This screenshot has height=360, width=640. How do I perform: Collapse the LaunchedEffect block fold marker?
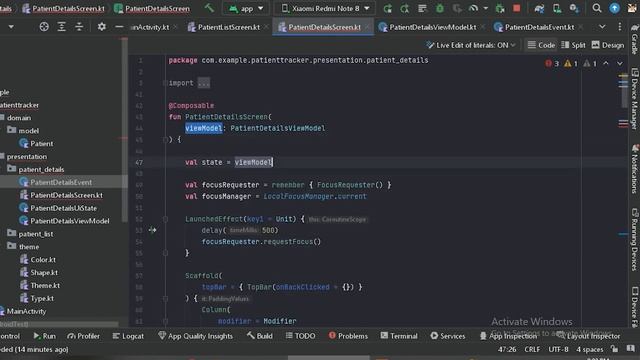tap(165, 219)
